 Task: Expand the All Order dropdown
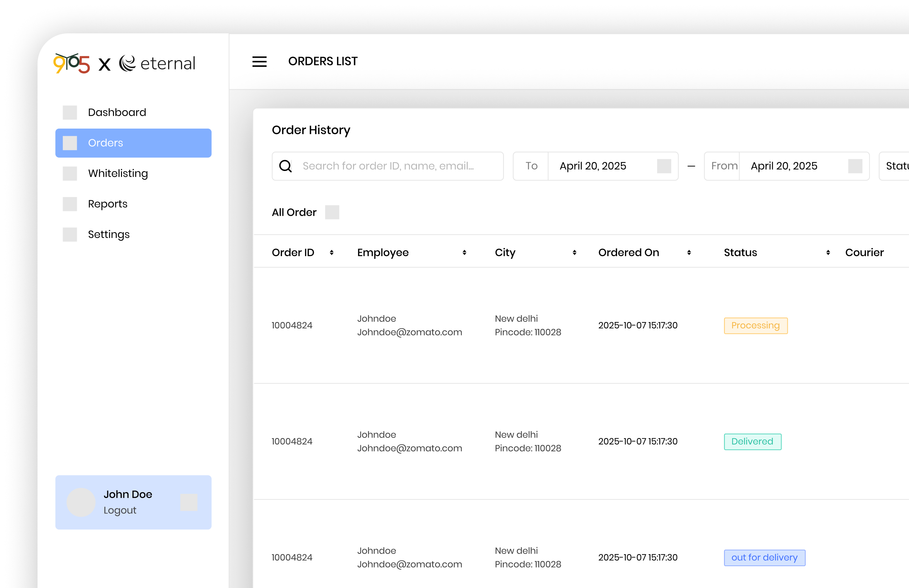pos(332,212)
